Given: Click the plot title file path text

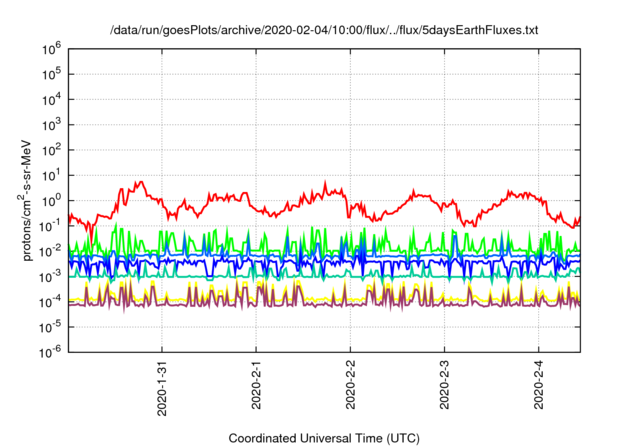Looking at the screenshot, I should point(324,30).
